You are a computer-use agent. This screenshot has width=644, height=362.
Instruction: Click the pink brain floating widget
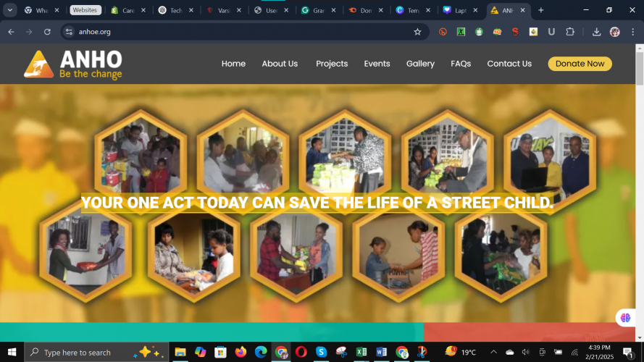pos(625,318)
